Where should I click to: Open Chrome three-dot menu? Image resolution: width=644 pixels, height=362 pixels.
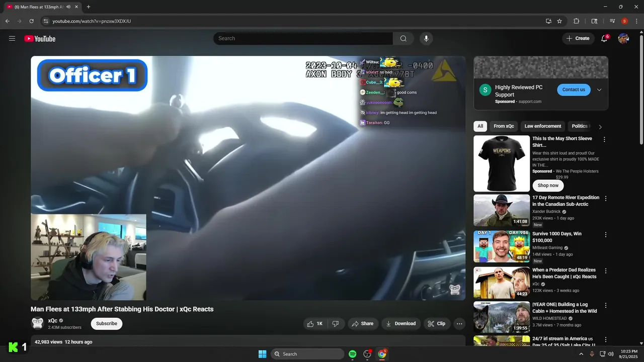point(636,21)
